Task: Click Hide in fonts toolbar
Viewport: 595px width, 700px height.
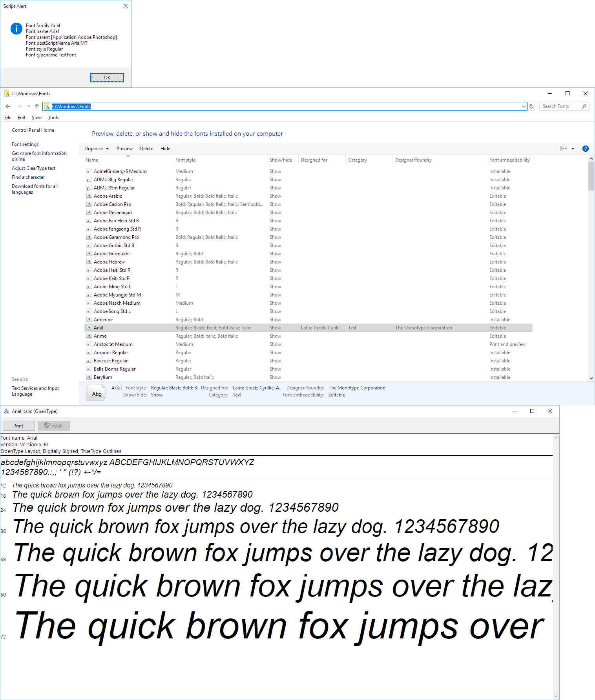Action: pyautogui.click(x=165, y=149)
